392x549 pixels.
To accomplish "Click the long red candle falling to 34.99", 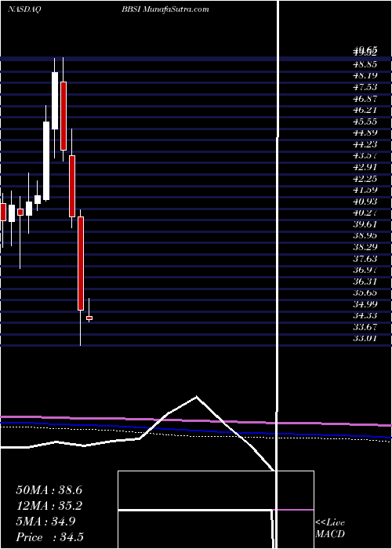I will click(81, 264).
